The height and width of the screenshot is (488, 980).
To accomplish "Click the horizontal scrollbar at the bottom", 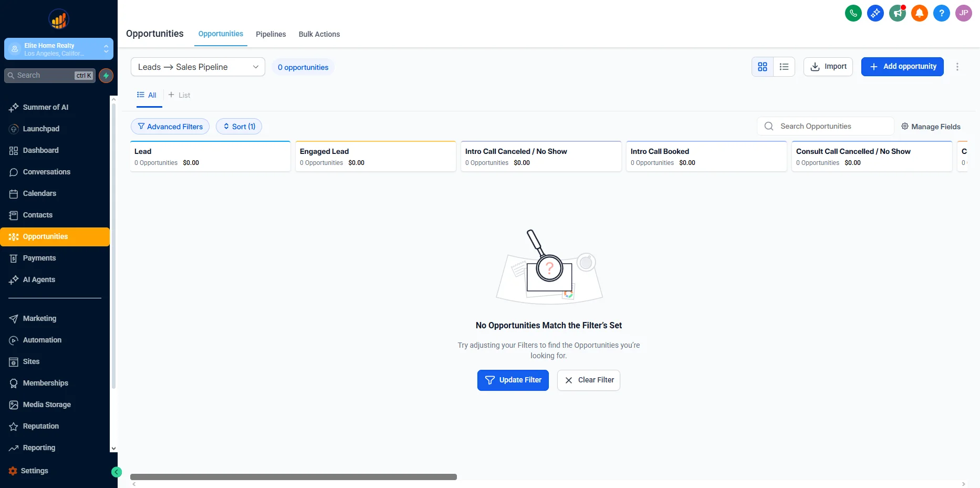I will 293,477.
